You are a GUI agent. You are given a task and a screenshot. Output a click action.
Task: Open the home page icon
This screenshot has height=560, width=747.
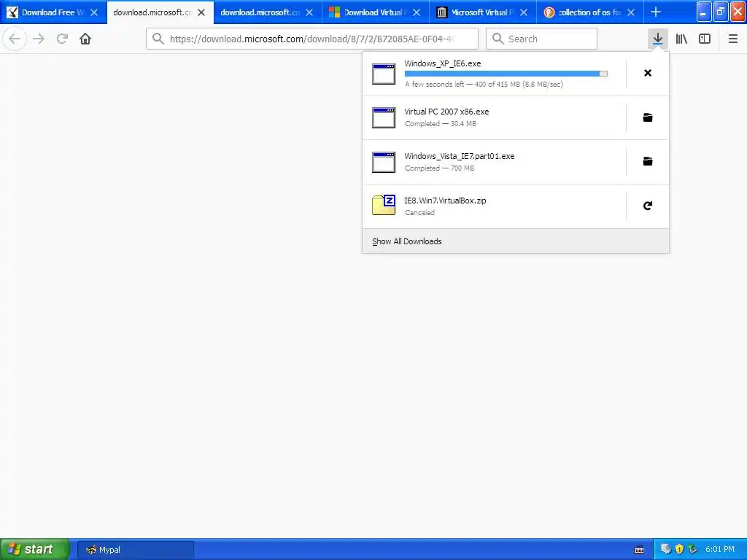pyautogui.click(x=85, y=39)
